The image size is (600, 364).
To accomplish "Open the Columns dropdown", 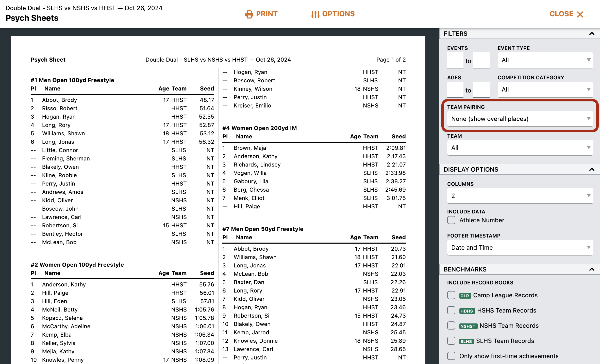I will (520, 196).
